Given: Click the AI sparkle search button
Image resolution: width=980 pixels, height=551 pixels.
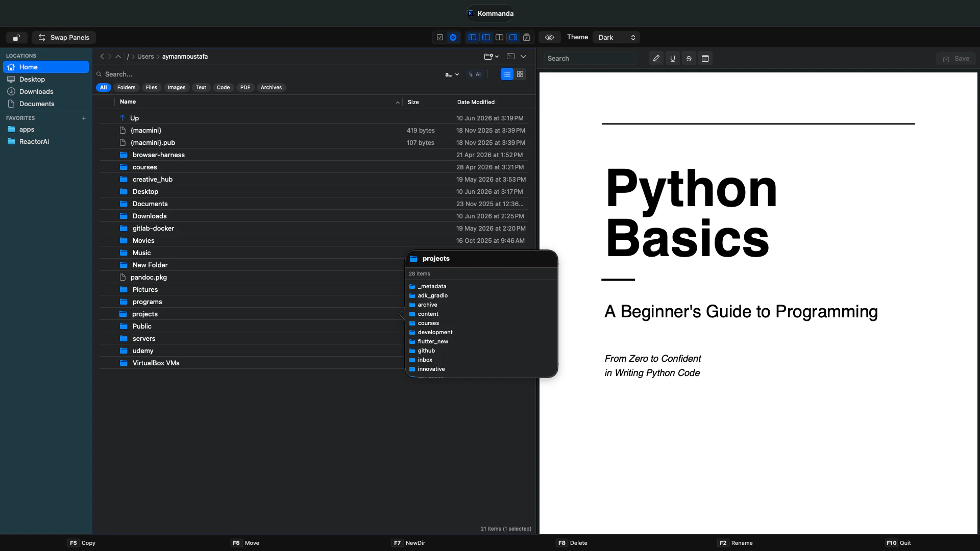Looking at the screenshot, I should tap(475, 74).
